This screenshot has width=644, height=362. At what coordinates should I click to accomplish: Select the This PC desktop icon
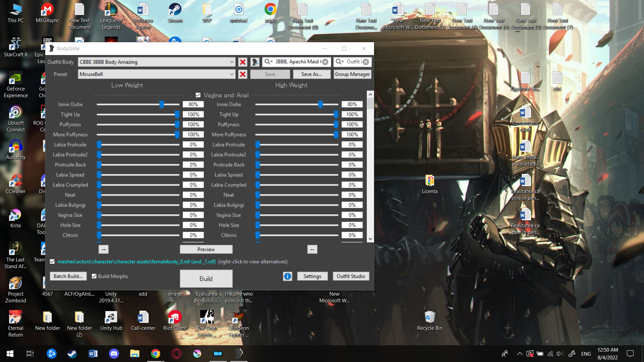point(15,13)
